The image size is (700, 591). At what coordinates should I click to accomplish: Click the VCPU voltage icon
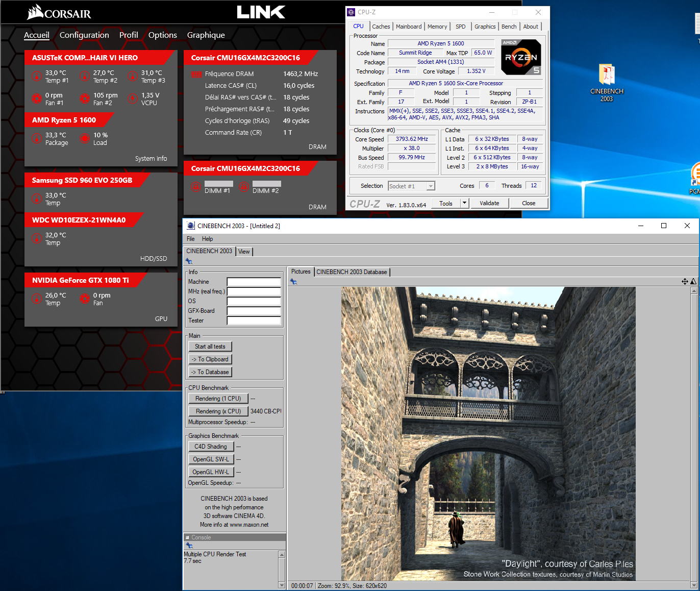point(133,99)
